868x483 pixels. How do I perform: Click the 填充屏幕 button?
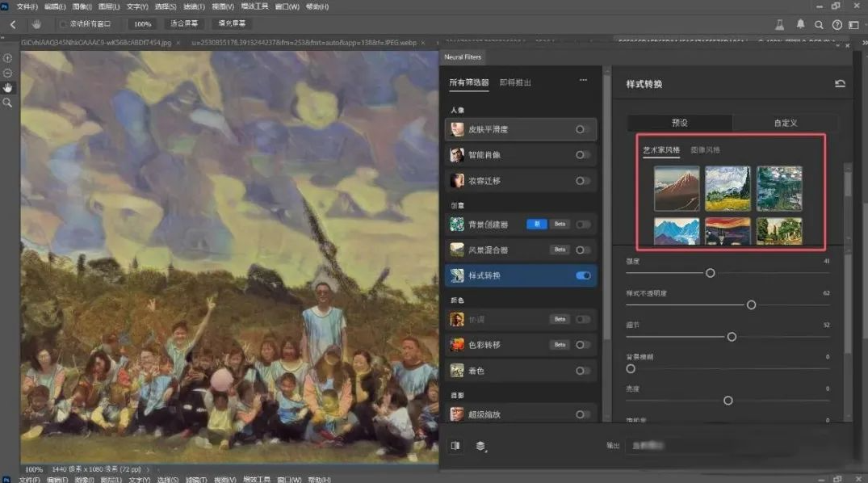(231, 24)
